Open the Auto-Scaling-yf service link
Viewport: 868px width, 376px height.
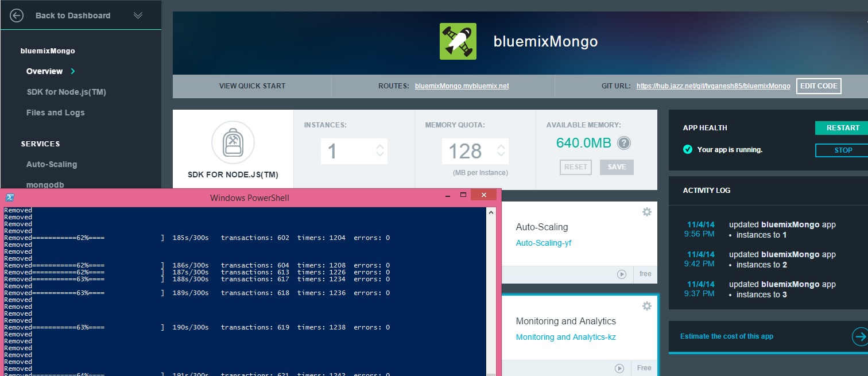pyautogui.click(x=543, y=243)
